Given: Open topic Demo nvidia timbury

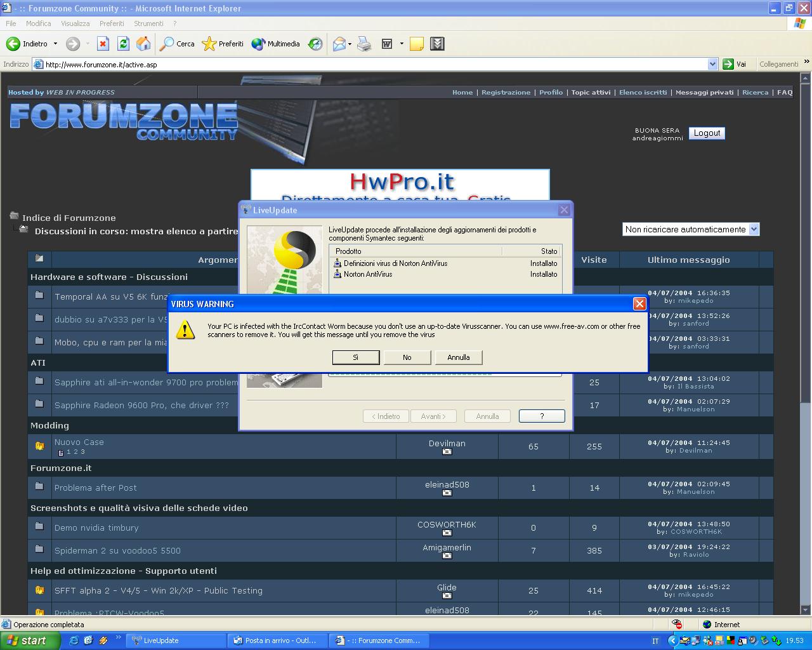Looking at the screenshot, I should [x=96, y=527].
